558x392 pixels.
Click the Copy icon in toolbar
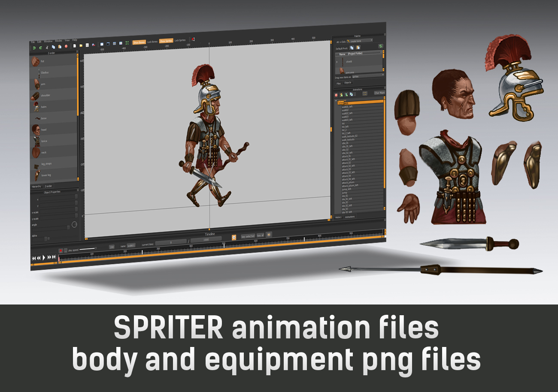[x=53, y=47]
